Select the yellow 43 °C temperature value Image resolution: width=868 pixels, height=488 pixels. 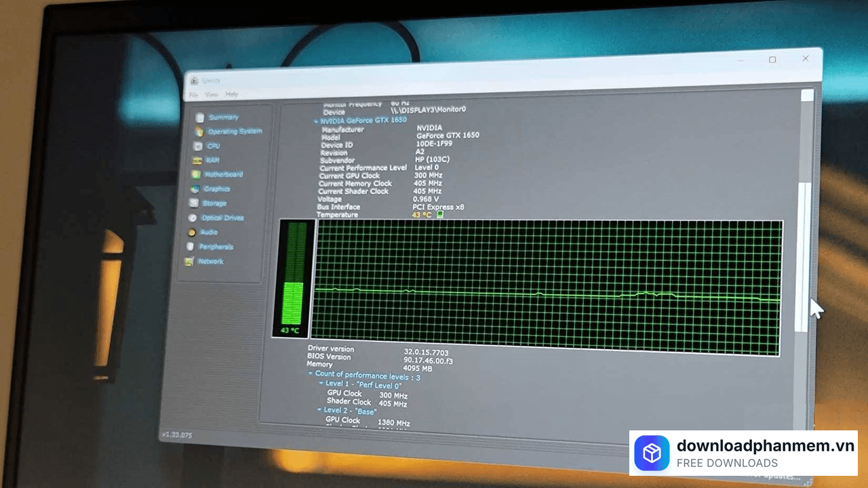pyautogui.click(x=422, y=215)
